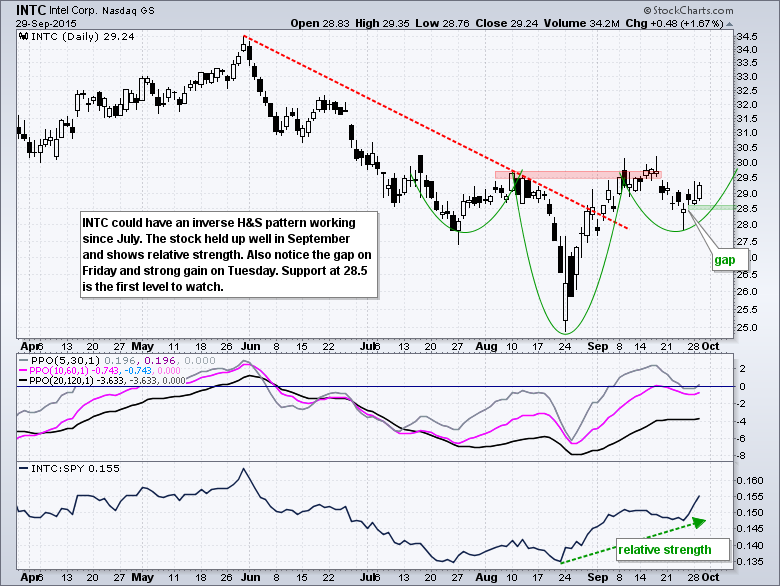Click the 0.135 ratio axis label
The image size is (780, 586).
point(750,562)
